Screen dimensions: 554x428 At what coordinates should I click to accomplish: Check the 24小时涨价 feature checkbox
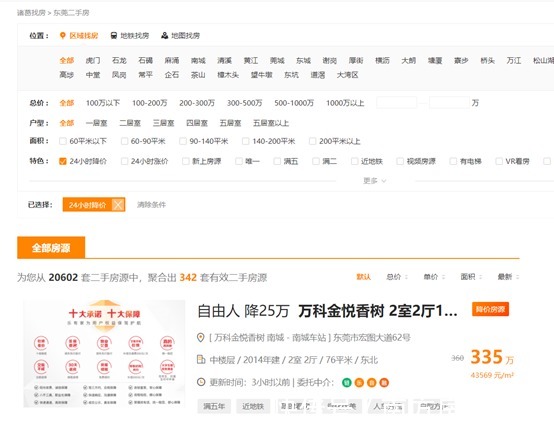[124, 162]
